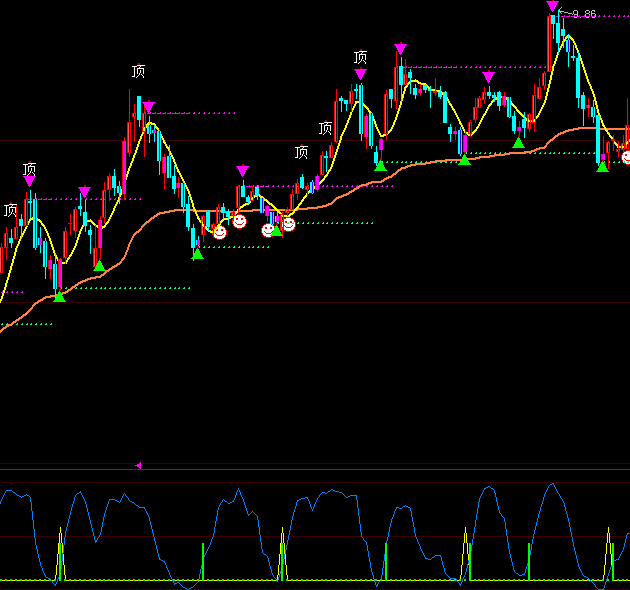The height and width of the screenshot is (590, 630).
Task: Select the magenta triangle atop the long dotted magenta line
Action: pos(401,49)
